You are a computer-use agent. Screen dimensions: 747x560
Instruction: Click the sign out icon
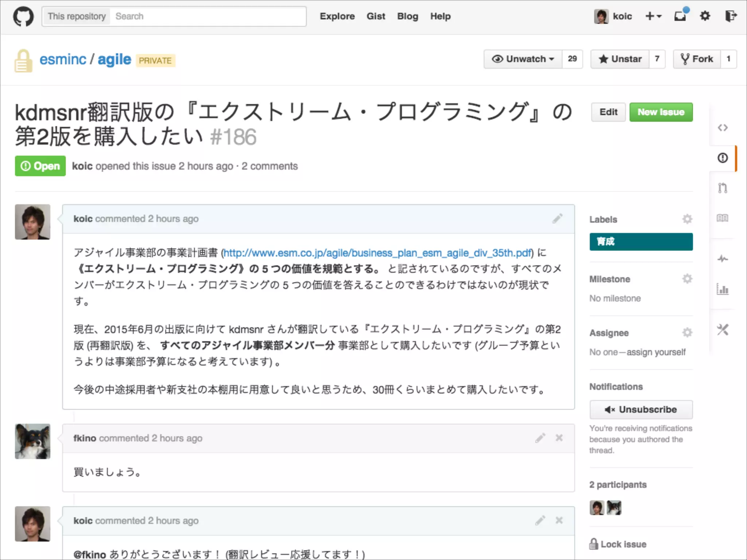[x=731, y=16]
